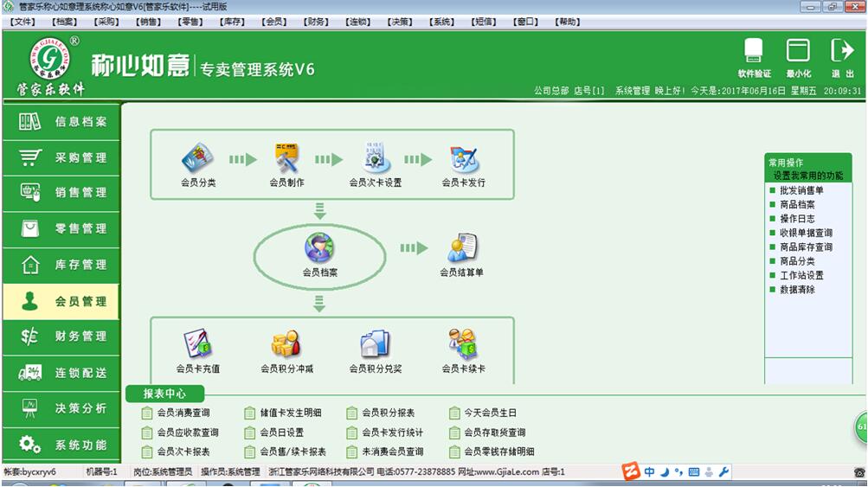868x487 pixels.
Task: Open the 会员 menu
Action: (x=274, y=22)
